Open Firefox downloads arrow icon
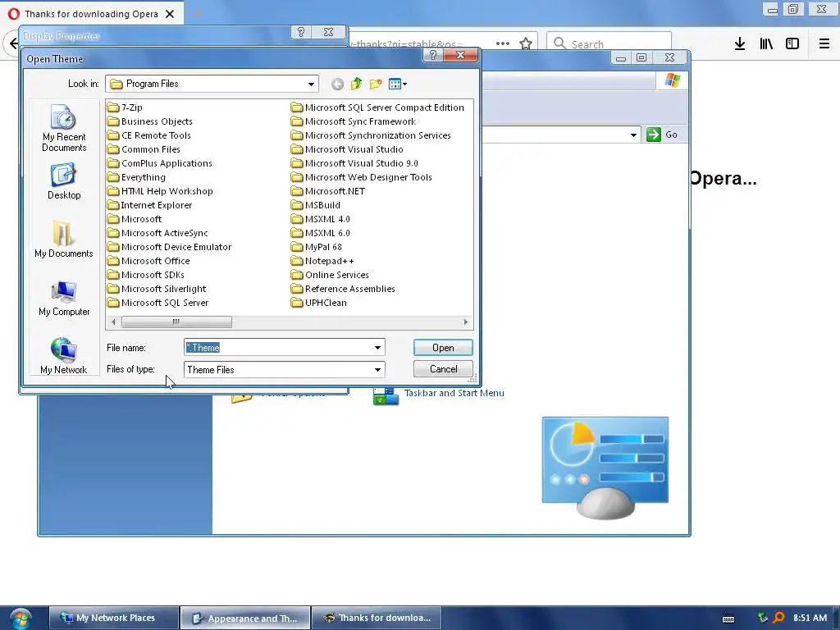840x630 pixels. (x=740, y=43)
